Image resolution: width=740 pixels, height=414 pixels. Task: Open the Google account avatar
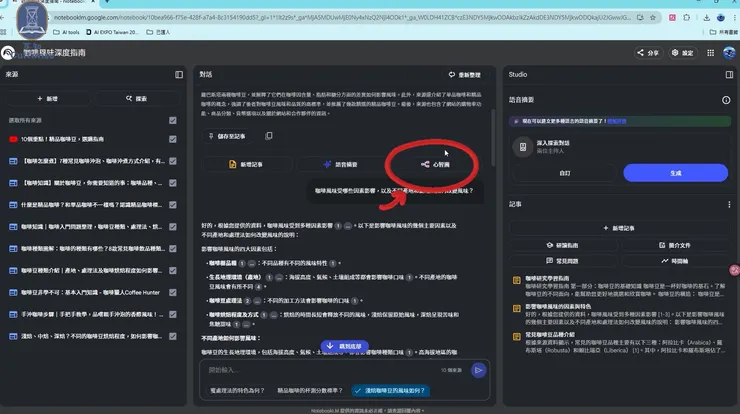click(x=729, y=53)
